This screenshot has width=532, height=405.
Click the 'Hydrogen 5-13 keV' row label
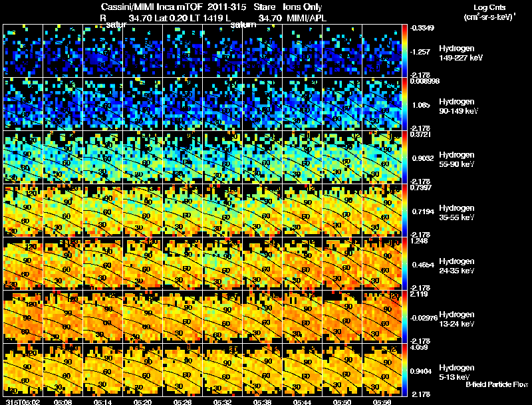point(457,372)
